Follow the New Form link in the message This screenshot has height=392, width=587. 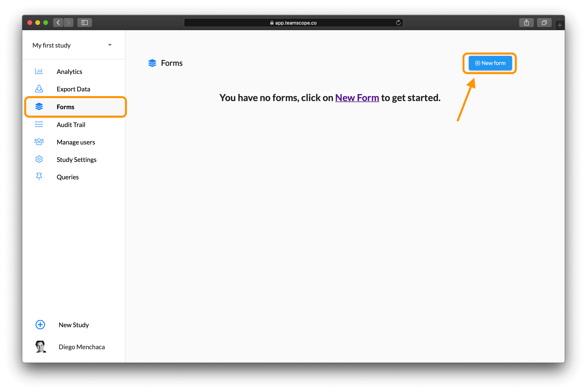(357, 98)
